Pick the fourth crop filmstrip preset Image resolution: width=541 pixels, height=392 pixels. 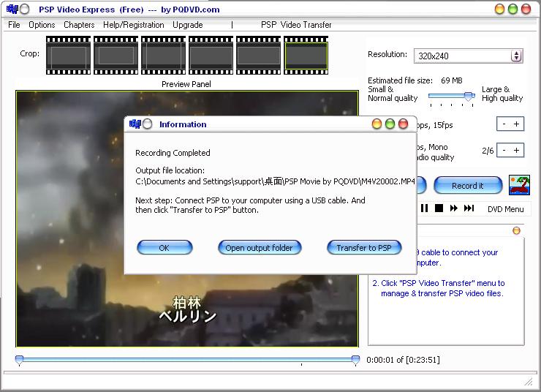[211, 55]
